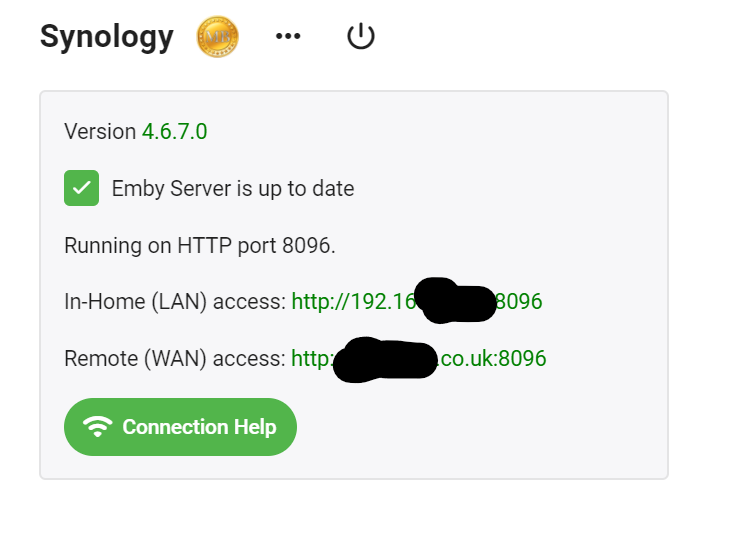Image resolution: width=738 pixels, height=547 pixels.
Task: Click the LAN link's trailing 8096 port
Action: click(519, 301)
